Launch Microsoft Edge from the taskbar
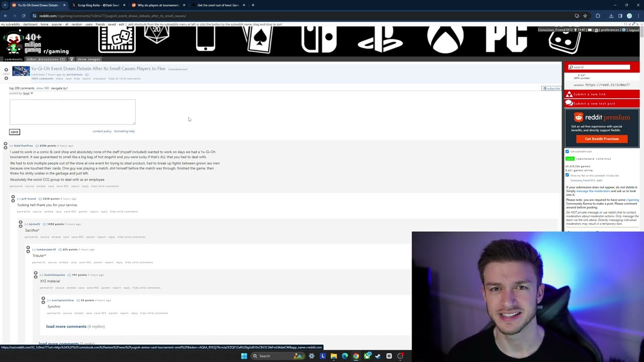The image size is (644, 362). tap(345, 356)
